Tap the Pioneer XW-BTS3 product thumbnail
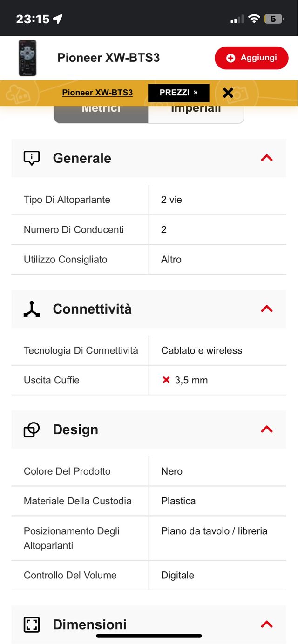The height and width of the screenshot is (644, 298). (x=27, y=58)
